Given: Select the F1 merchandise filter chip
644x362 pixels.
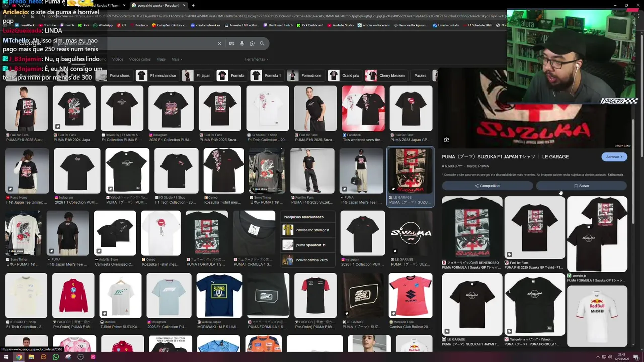Looking at the screenshot, I should 157,76.
